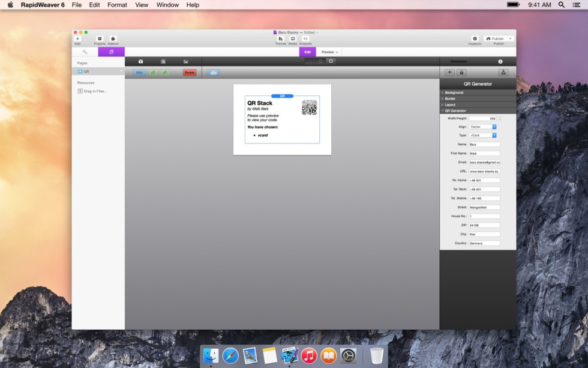This screenshot has width=588, height=368.
Task: Open the Type dropdown set to vCard
Action: point(482,135)
